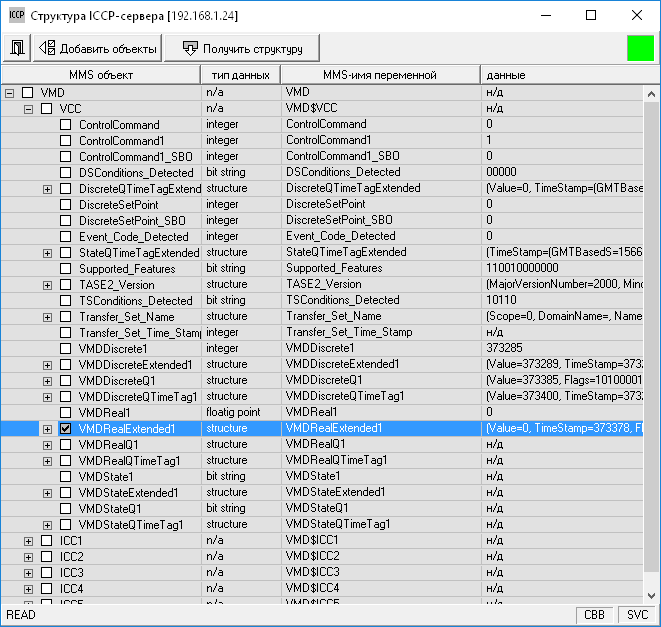Click the 'MMS объект' column header
Viewport: 661px width, 627px height.
click(x=100, y=75)
